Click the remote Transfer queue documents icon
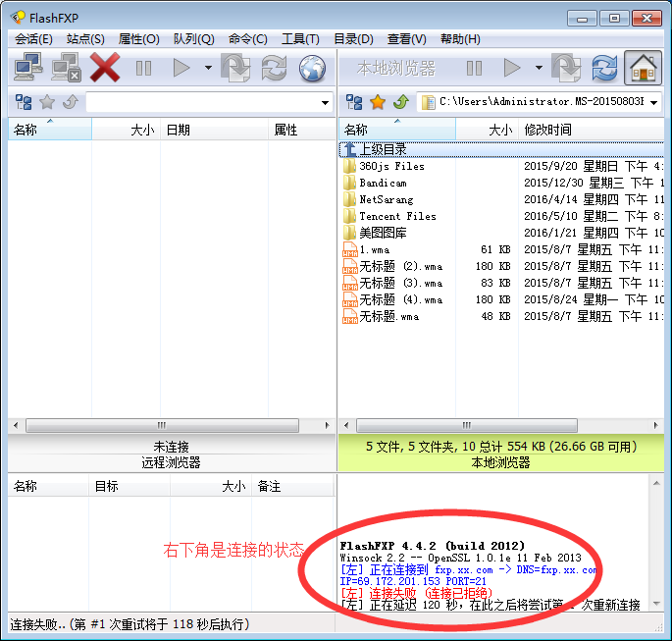Viewport: 672px width, 641px height. [x=235, y=68]
